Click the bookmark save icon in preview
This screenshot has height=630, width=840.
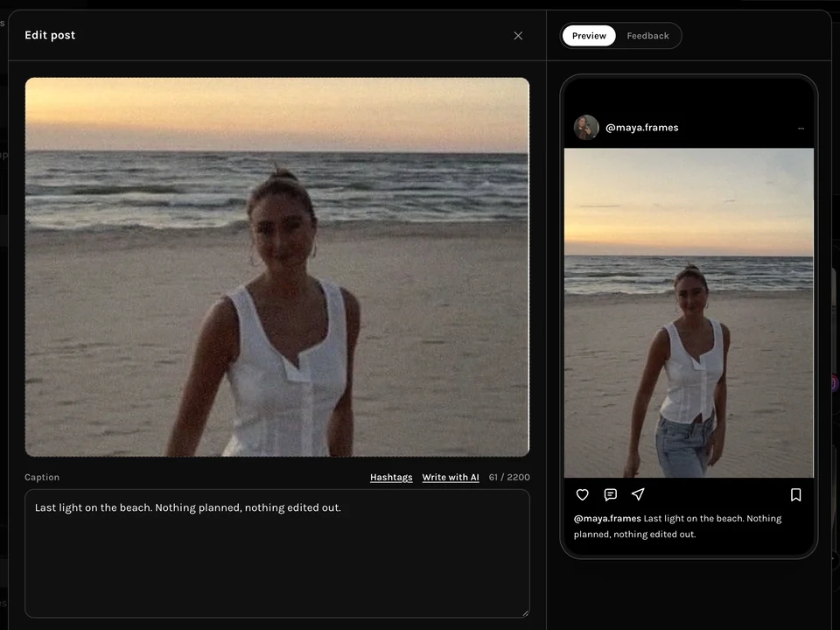tap(796, 494)
